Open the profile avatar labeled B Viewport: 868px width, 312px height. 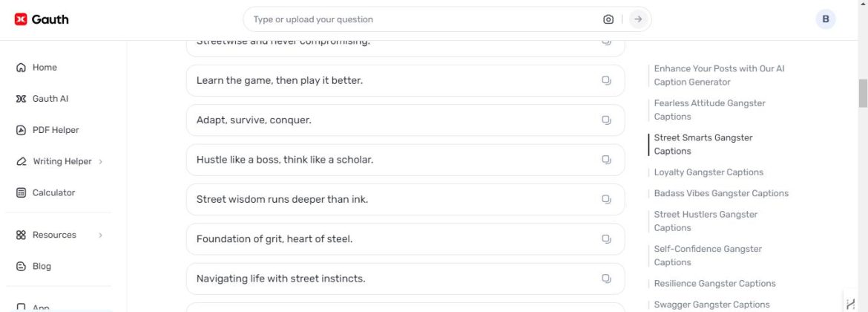tap(826, 19)
